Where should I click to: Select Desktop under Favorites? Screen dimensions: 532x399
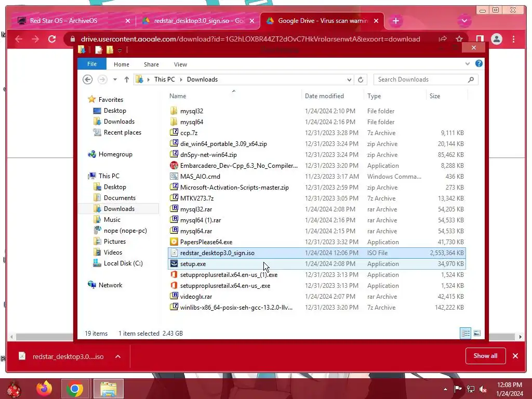pyautogui.click(x=115, y=111)
